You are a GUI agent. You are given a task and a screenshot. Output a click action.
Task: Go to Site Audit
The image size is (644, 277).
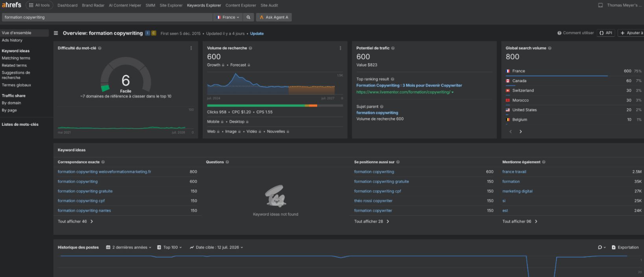269,6
